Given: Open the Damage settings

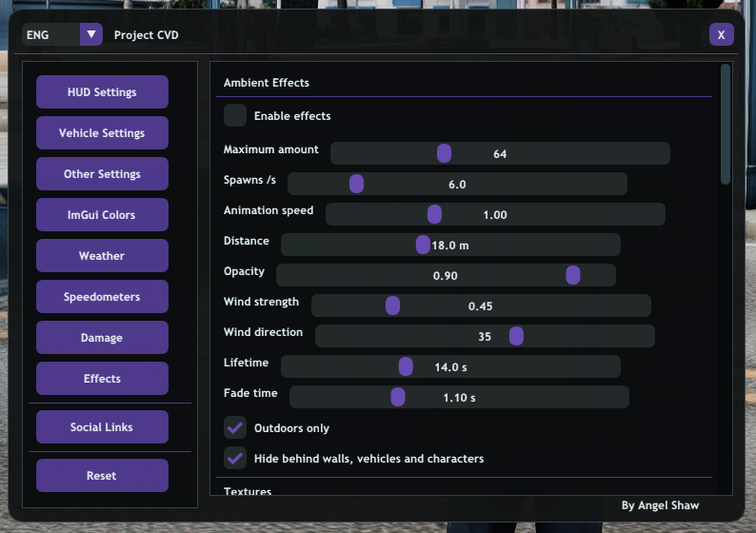Looking at the screenshot, I should tap(102, 338).
